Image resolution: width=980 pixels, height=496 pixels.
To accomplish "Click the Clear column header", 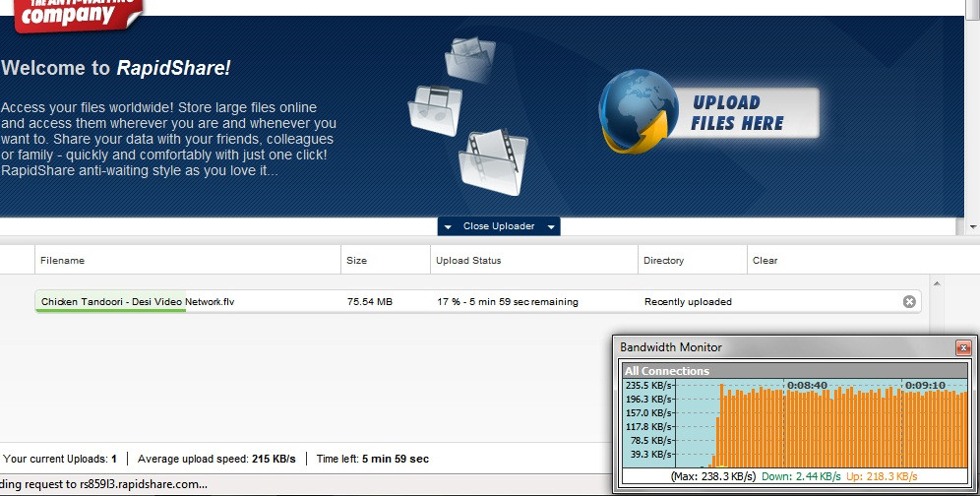I will click(765, 260).
